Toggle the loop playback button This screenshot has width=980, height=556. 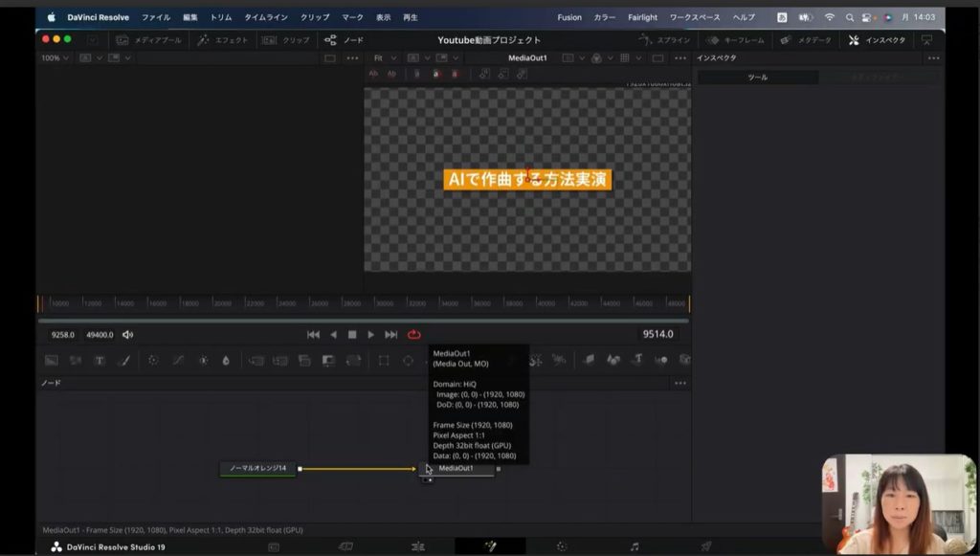coord(414,335)
